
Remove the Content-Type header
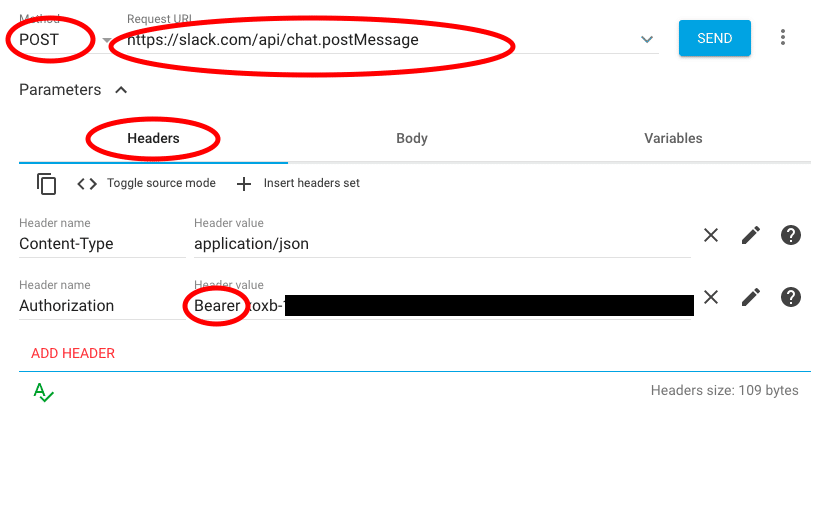coord(711,236)
